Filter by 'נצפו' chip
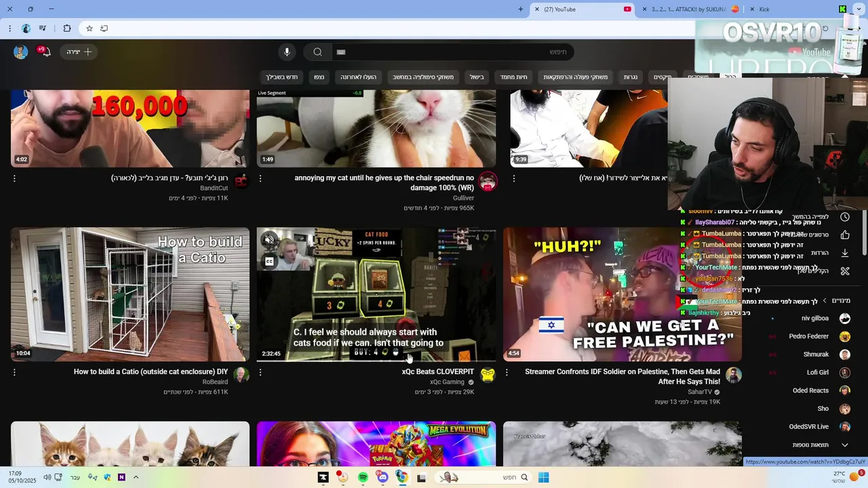The height and width of the screenshot is (488, 868). tap(319, 77)
